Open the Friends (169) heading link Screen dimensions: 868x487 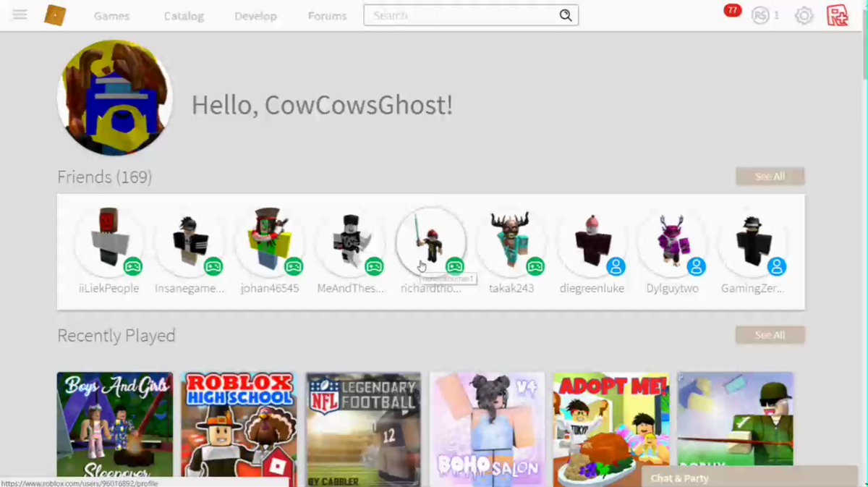click(x=104, y=177)
